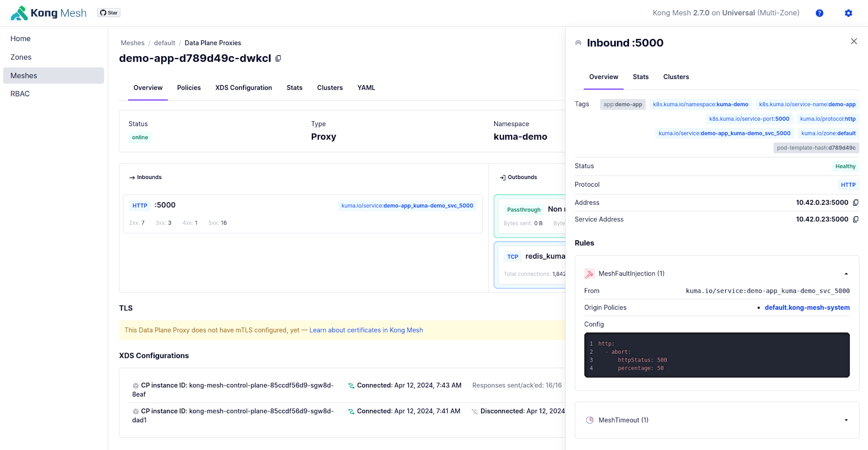Image resolution: width=868 pixels, height=450 pixels.
Task: Click the Kong Mesh logo icon
Action: pos(19,13)
